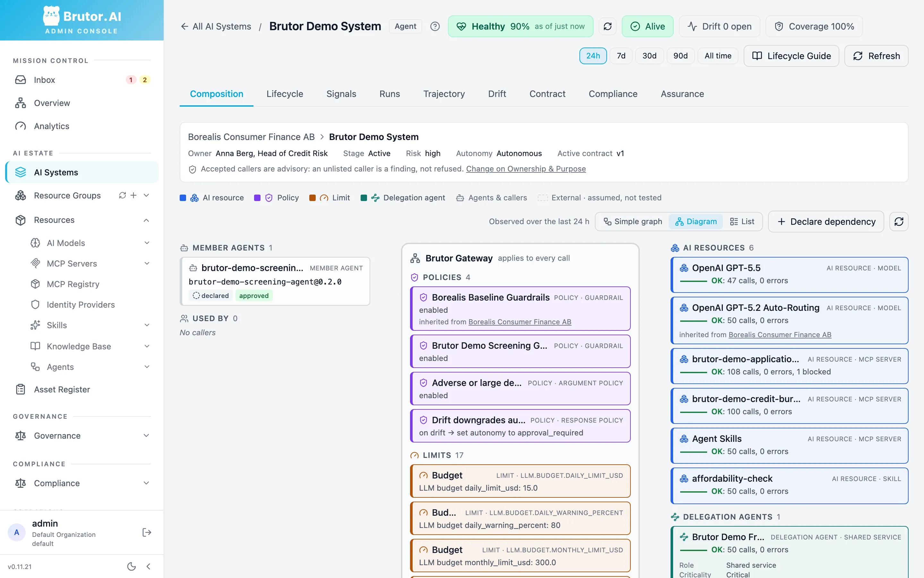The width and height of the screenshot is (924, 578).
Task: Click the back arrow to All AI Systems
Action: pos(184,26)
